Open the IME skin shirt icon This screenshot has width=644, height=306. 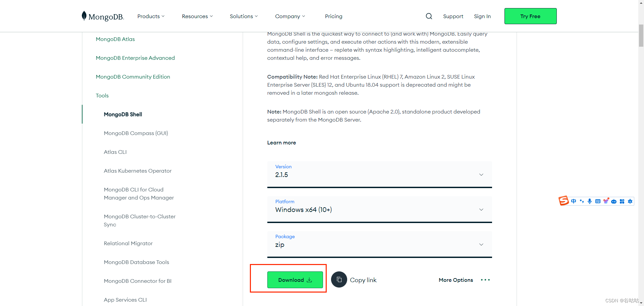coord(606,201)
